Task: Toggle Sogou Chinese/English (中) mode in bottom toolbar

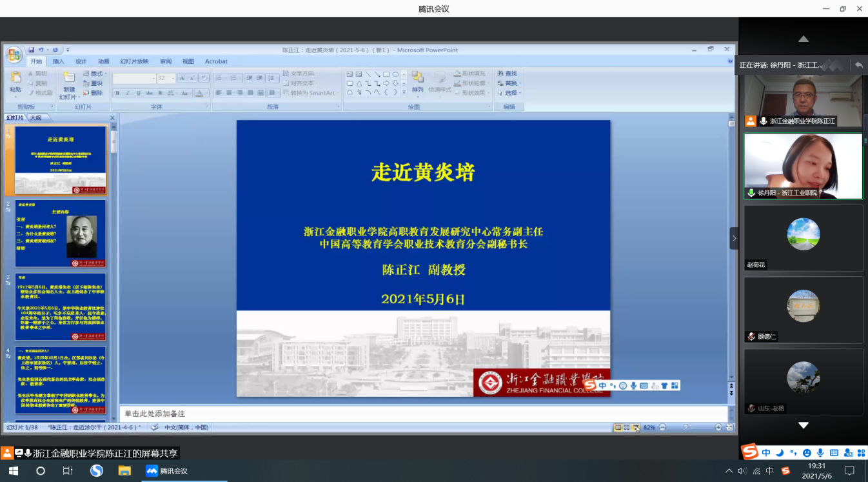Action: coord(766,453)
